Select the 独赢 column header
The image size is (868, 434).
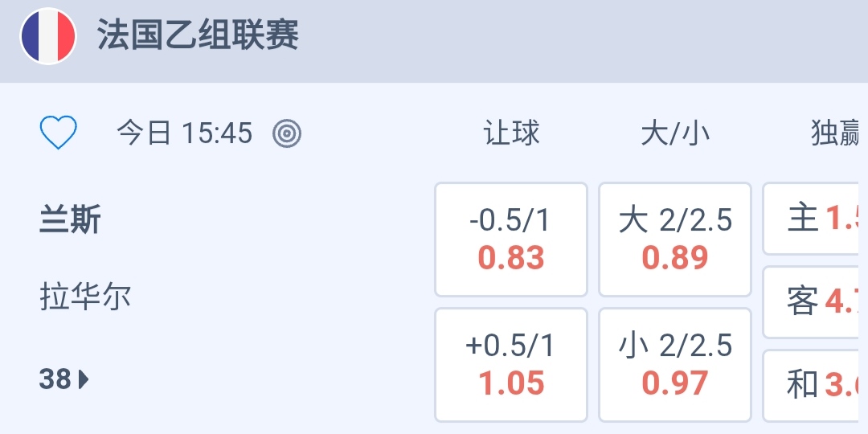(x=836, y=133)
